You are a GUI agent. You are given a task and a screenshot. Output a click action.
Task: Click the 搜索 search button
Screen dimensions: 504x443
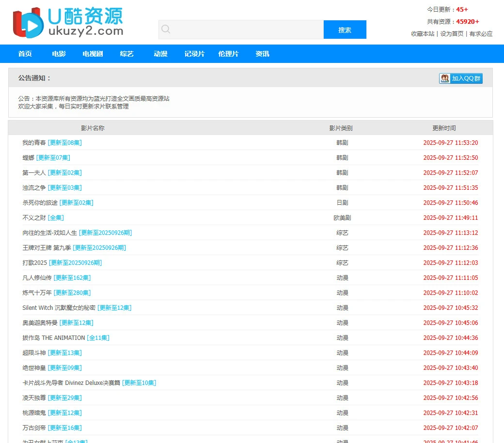click(345, 30)
